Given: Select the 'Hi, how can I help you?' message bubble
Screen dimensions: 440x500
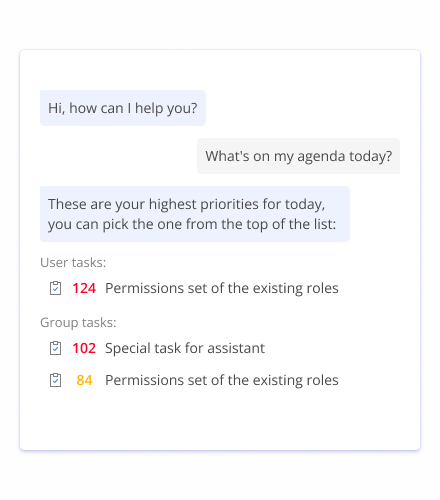Looking at the screenshot, I should point(123,108).
